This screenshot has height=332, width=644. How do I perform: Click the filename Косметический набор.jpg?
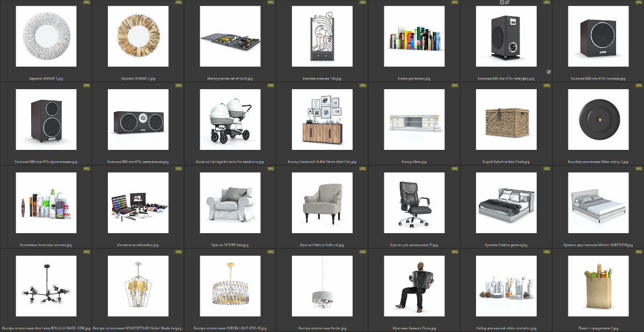click(x=138, y=245)
